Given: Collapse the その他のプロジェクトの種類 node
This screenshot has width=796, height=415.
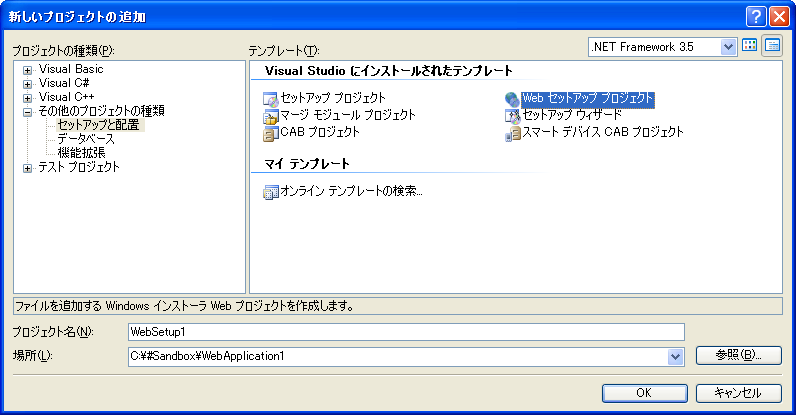Looking at the screenshot, I should (x=27, y=112).
